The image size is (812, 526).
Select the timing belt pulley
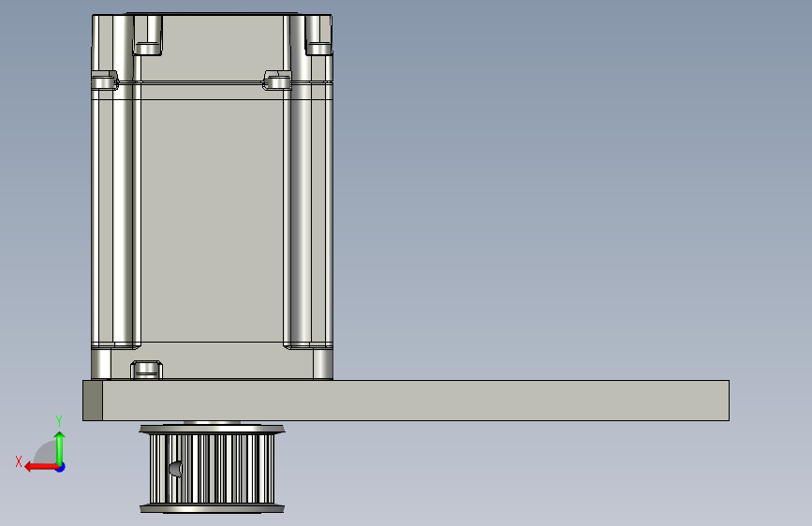212,469
